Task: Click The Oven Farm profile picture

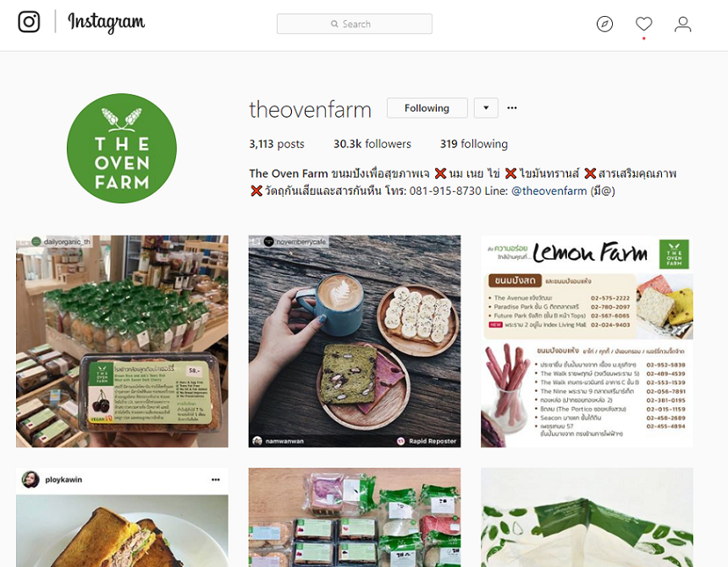Action: click(122, 148)
